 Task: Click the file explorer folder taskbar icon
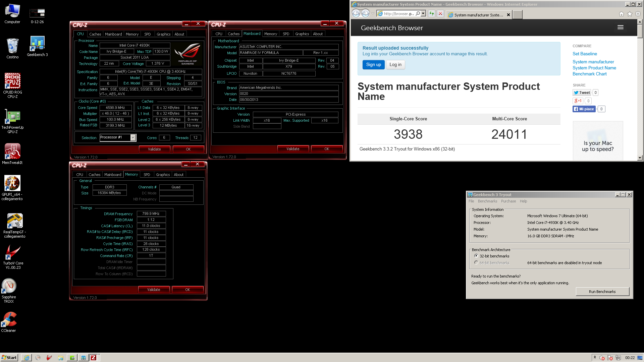(61, 358)
